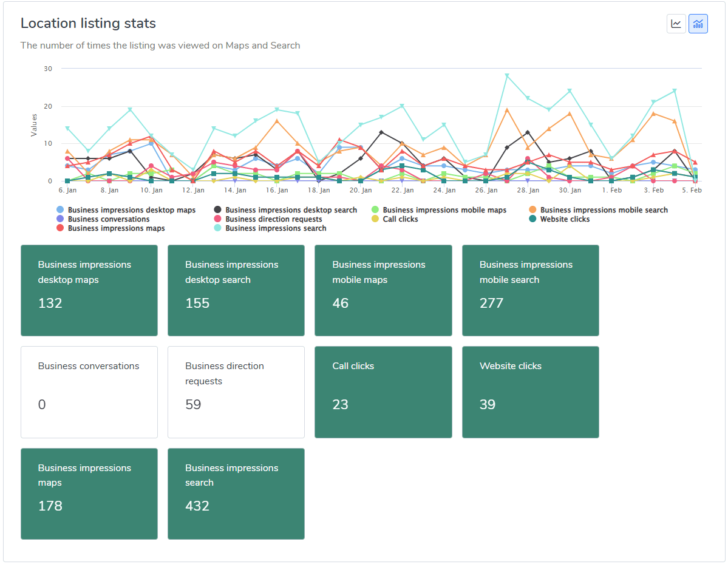Click the 5. Feb axis label
Viewport: 728px width, 564px height.
(692, 190)
